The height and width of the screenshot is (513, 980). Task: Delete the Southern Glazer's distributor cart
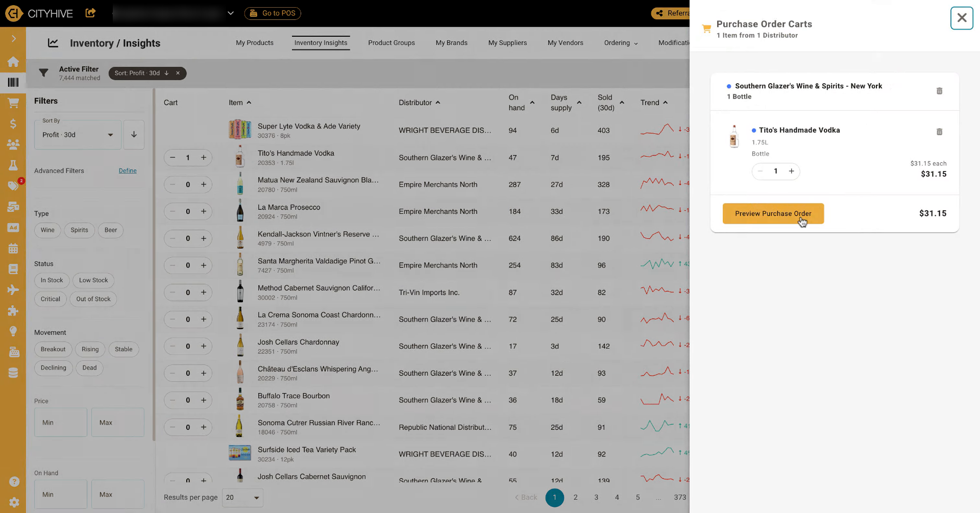(x=939, y=91)
